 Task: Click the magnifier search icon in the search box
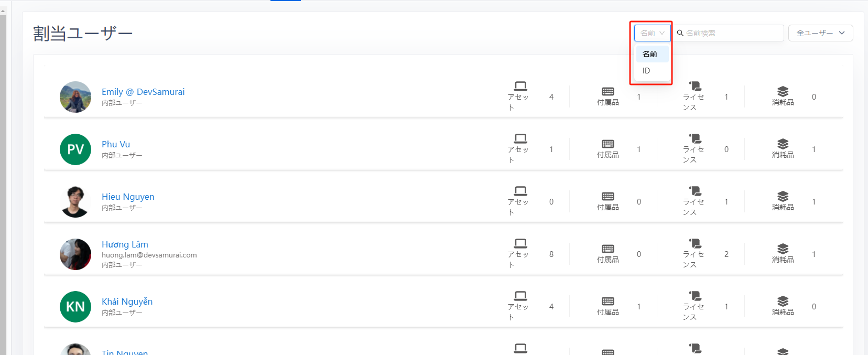tap(680, 33)
